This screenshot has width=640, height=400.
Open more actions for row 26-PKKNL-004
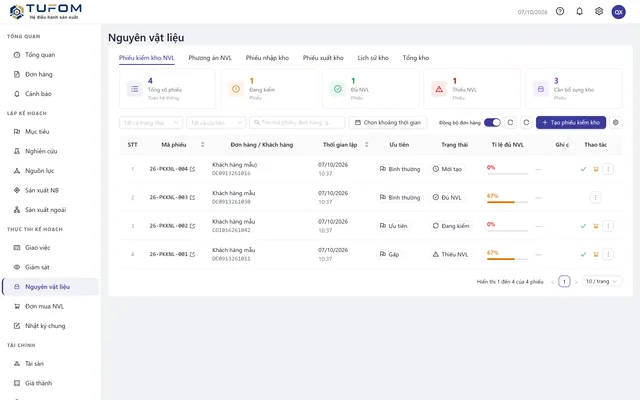coord(608,169)
